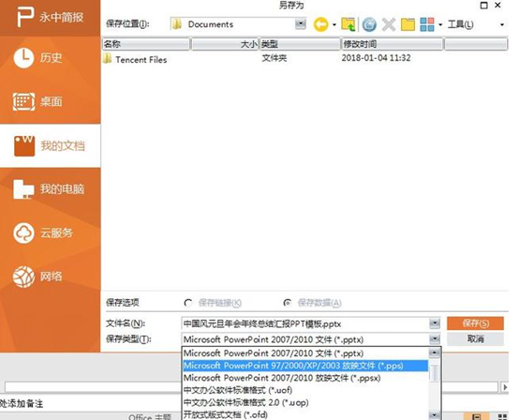The image size is (519, 420).
Task: Select the Tencent Files folder name
Action: tap(141, 60)
